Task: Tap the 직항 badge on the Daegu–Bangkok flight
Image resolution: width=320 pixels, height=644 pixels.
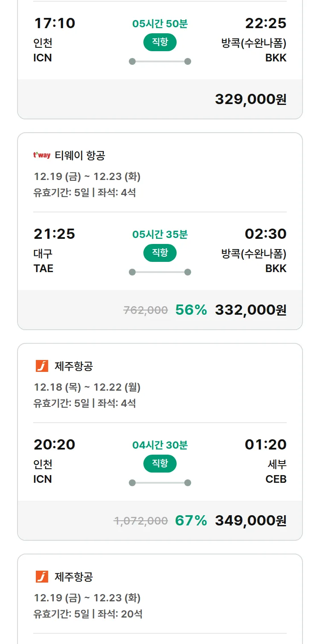Action: [160, 252]
